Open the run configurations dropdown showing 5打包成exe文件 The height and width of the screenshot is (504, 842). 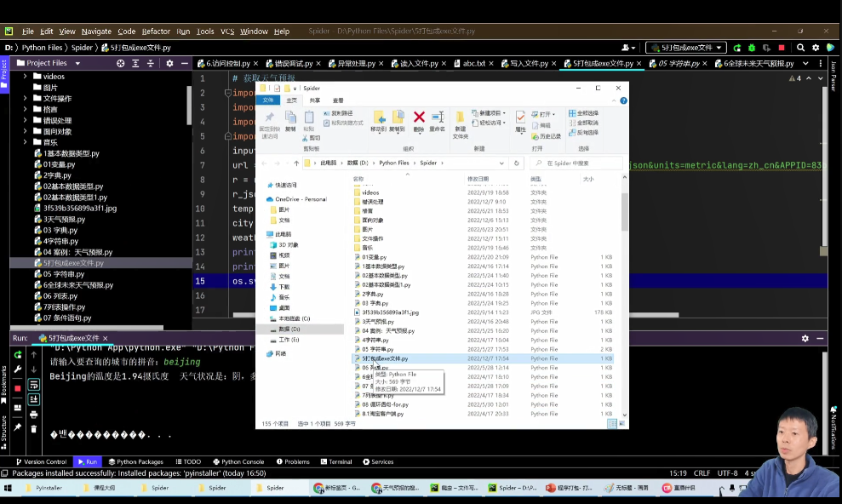[x=686, y=48]
